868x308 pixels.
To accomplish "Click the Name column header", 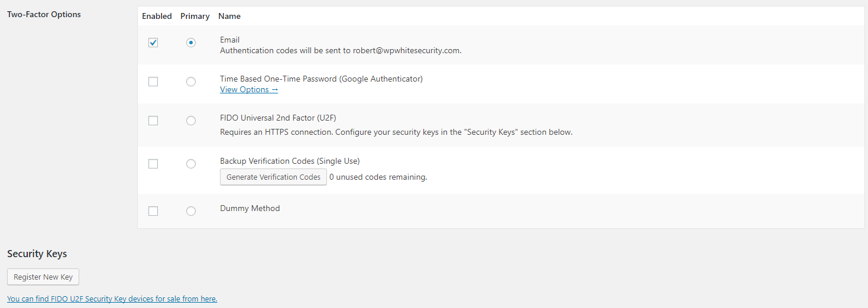I will (229, 16).
